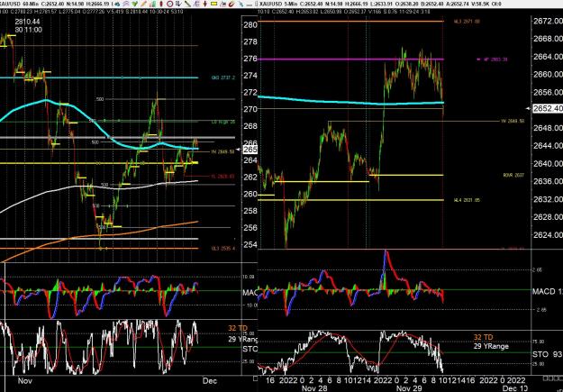
Task: Click the STO 93 label in the right stochastic panel
Action: point(545,354)
